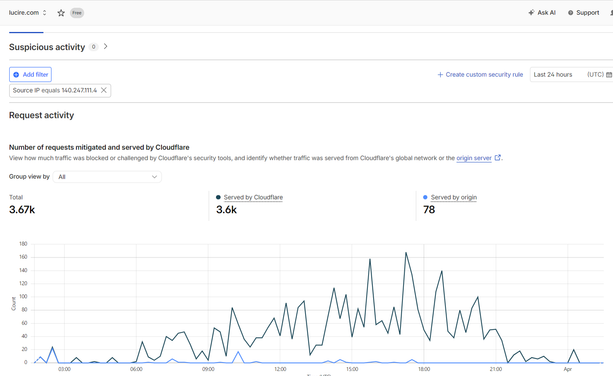Viewport: 613px width, 376px height.
Task: Click the dark Served by Cloudflare color dot
Action: 218,197
